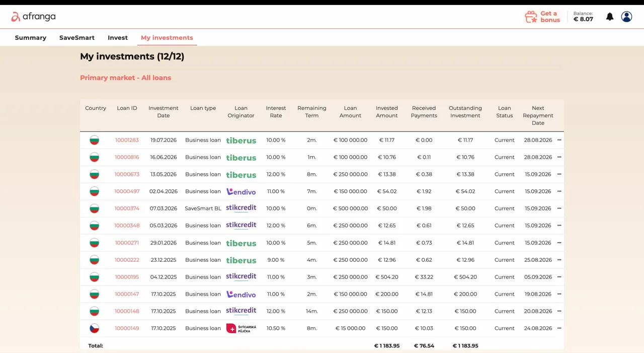Click the Lendivo logo for loan 10000497
644x353 pixels.
click(241, 191)
